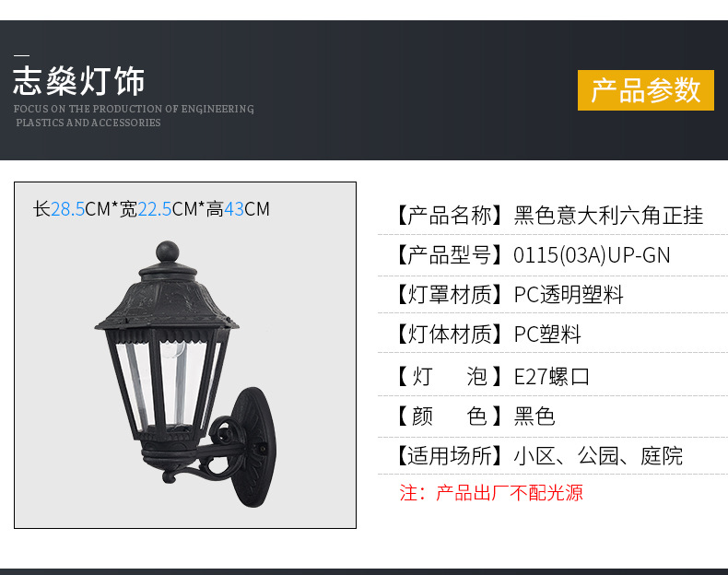Viewport: 728px width, 575px height.
Task: Click the oval wall mount base
Action: pos(253,447)
